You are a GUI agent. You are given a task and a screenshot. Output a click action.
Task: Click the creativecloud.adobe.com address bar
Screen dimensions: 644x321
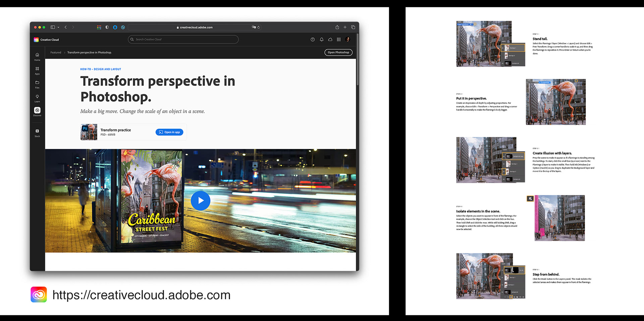point(195,27)
